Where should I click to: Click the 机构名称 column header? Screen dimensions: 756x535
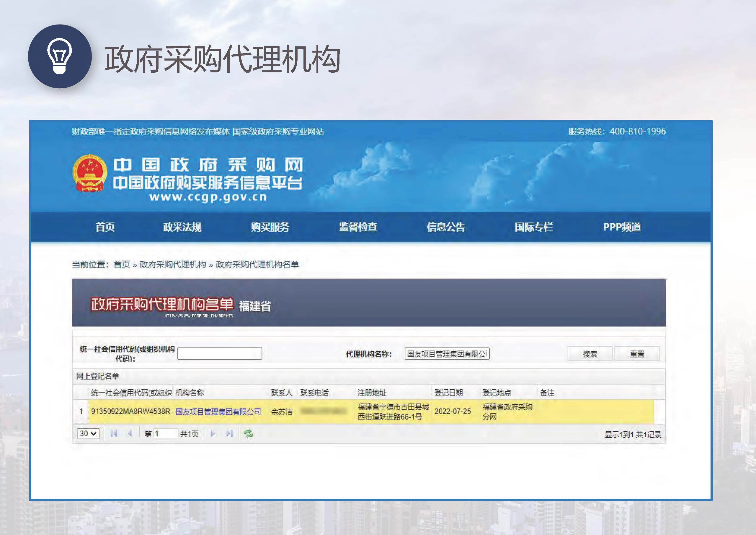point(190,393)
